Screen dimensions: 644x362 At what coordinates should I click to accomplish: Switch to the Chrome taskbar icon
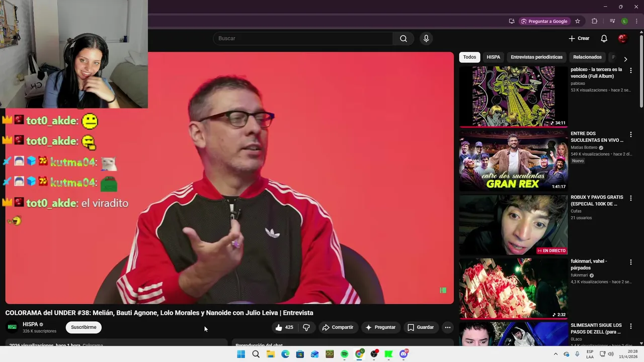coord(359,354)
